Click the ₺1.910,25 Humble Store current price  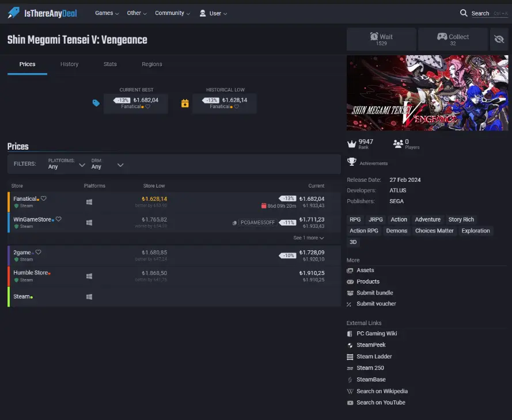pyautogui.click(x=312, y=273)
